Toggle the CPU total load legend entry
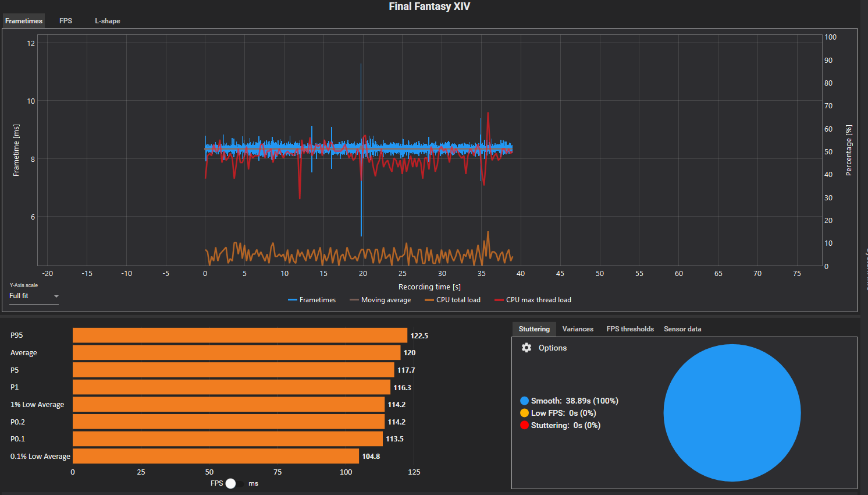This screenshot has width=868, height=495. pos(453,300)
